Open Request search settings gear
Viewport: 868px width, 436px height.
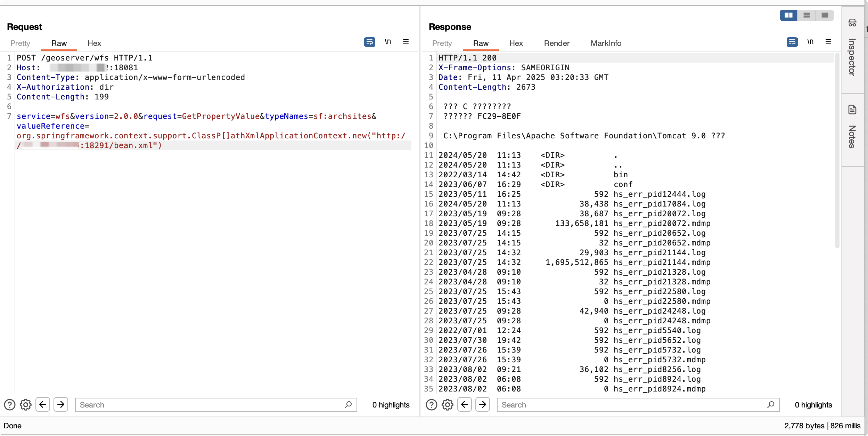26,405
